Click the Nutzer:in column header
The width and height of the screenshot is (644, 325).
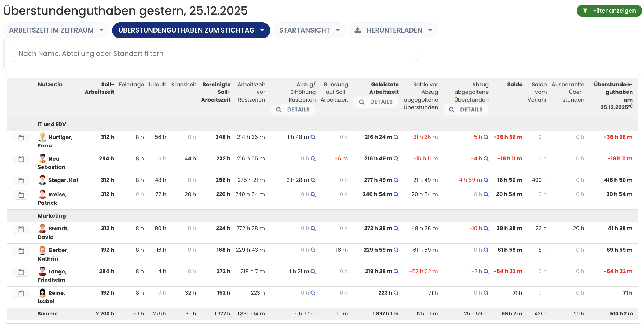[x=50, y=84]
